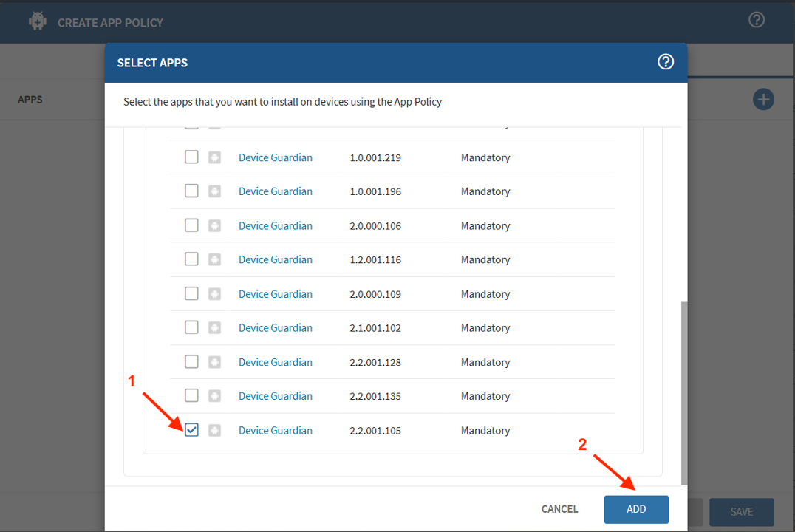Select checkbox for Device Guardian 2.2.001.135

(191, 395)
